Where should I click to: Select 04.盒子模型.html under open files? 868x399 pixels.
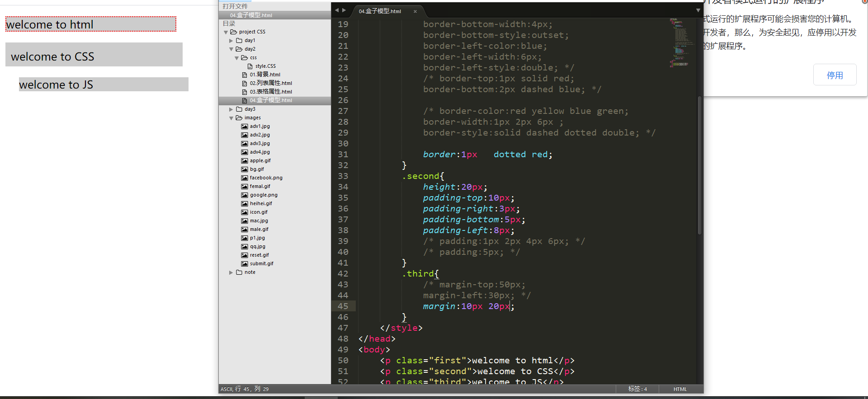tap(275, 15)
